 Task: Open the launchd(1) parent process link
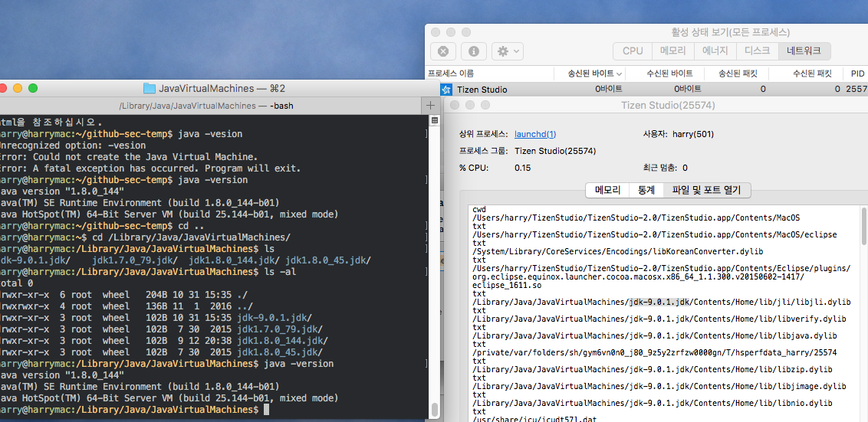[535, 134]
